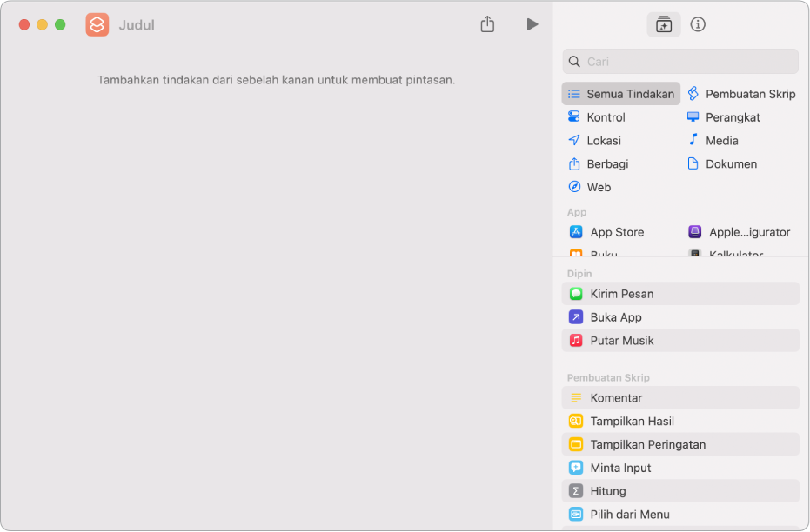810x532 pixels.
Task: Open the Lokasi category
Action: tap(594, 140)
